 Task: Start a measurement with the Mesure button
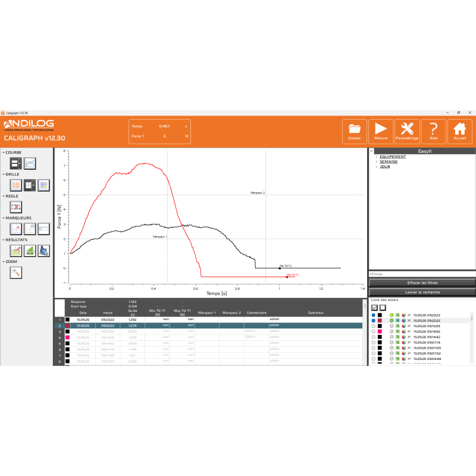click(381, 131)
